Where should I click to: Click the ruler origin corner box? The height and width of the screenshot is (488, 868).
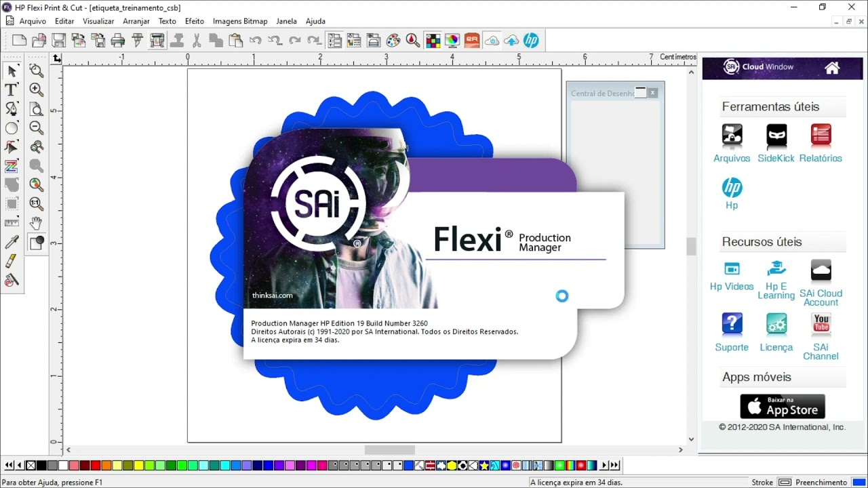(x=57, y=59)
